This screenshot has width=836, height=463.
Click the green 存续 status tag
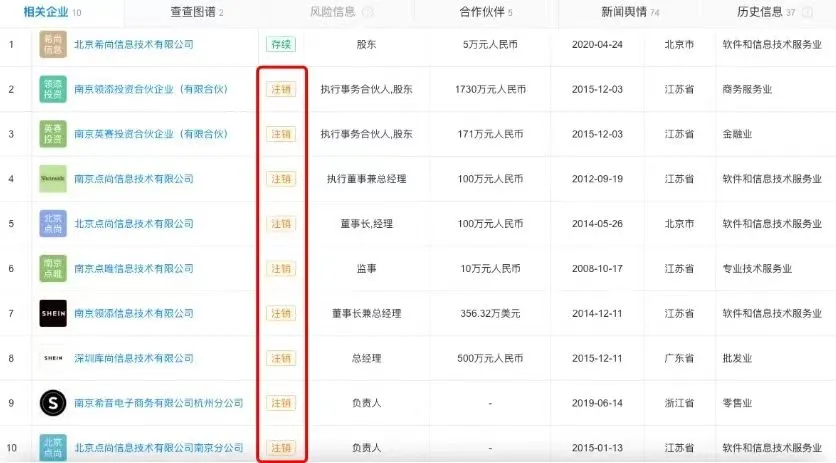pyautogui.click(x=281, y=44)
